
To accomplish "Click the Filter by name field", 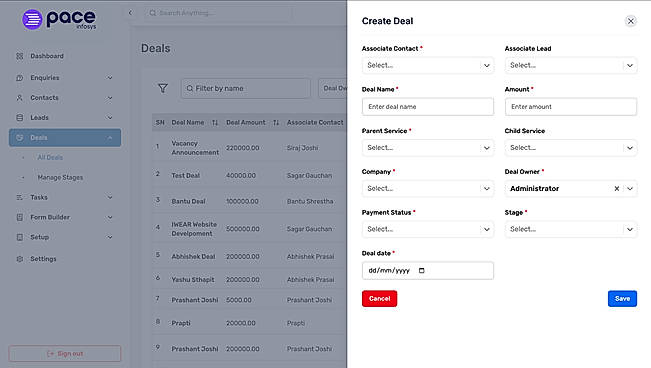I will point(245,88).
